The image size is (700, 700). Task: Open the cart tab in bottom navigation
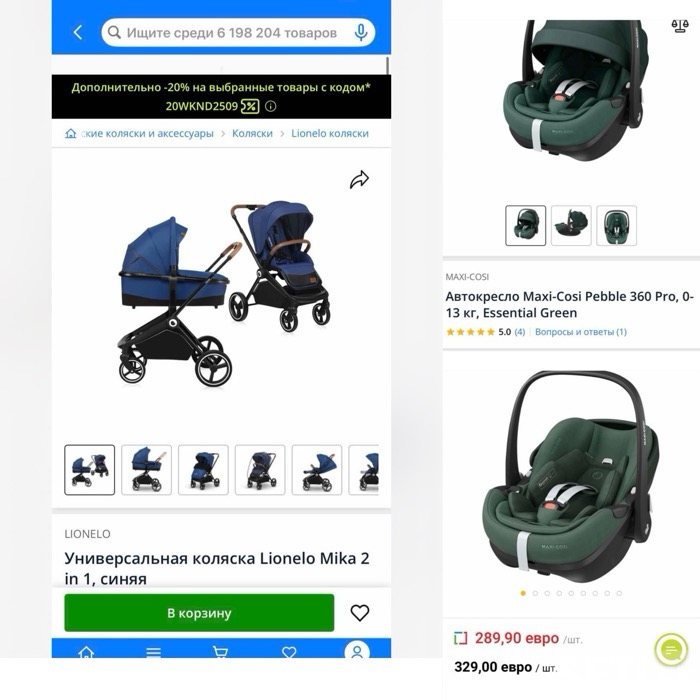(x=221, y=652)
